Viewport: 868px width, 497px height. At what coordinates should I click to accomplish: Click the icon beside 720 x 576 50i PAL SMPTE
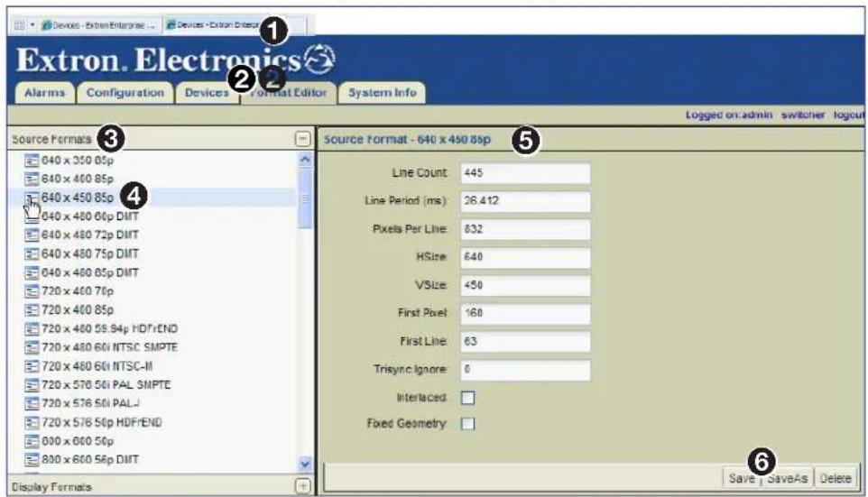[32, 385]
